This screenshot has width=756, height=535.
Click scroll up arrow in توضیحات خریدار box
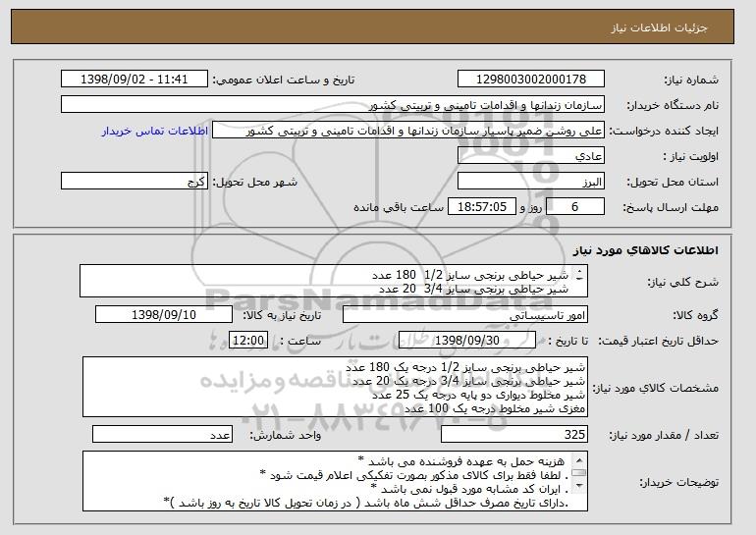(579, 459)
